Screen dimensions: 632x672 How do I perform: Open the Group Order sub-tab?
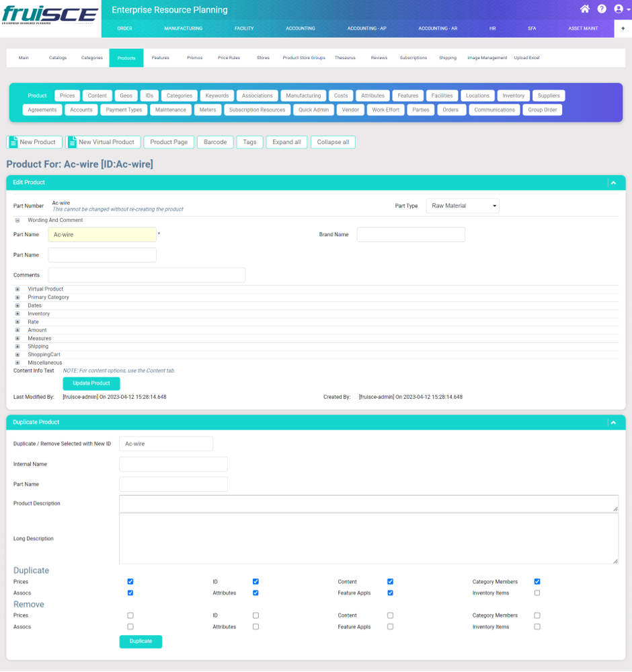click(543, 110)
